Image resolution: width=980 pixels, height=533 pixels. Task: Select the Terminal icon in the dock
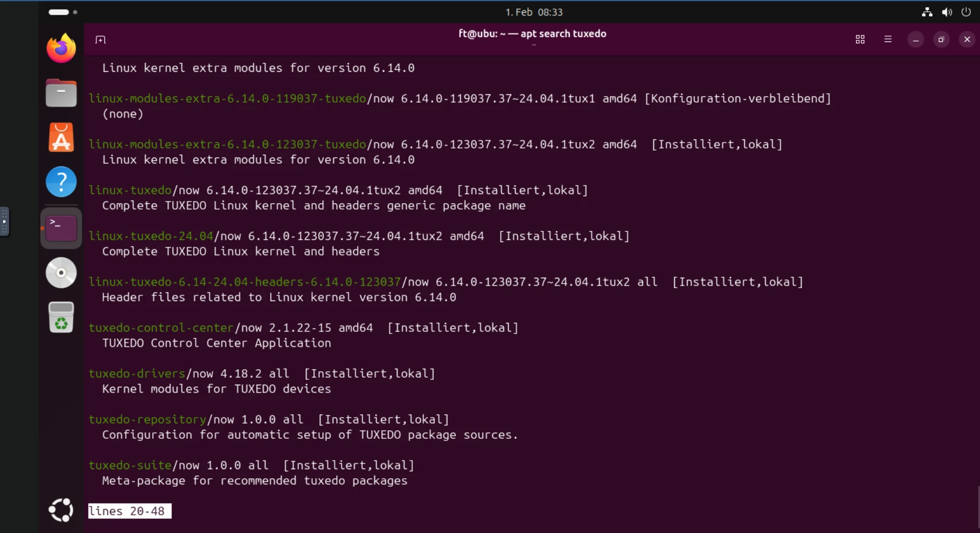(x=61, y=228)
